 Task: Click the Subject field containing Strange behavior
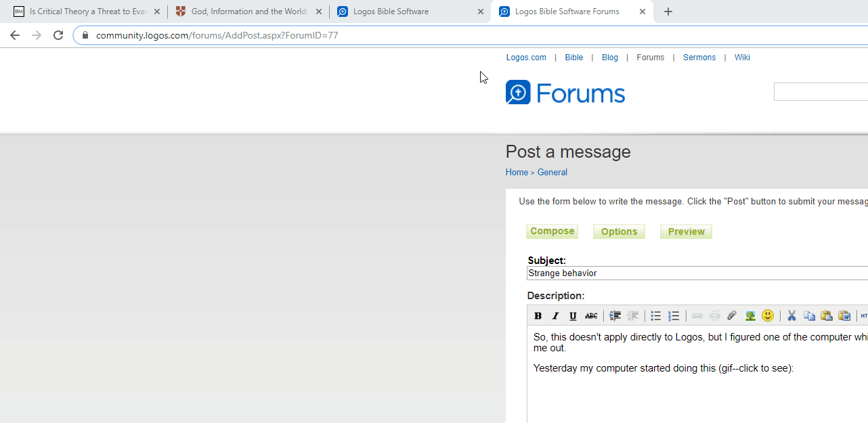pyautogui.click(x=697, y=273)
